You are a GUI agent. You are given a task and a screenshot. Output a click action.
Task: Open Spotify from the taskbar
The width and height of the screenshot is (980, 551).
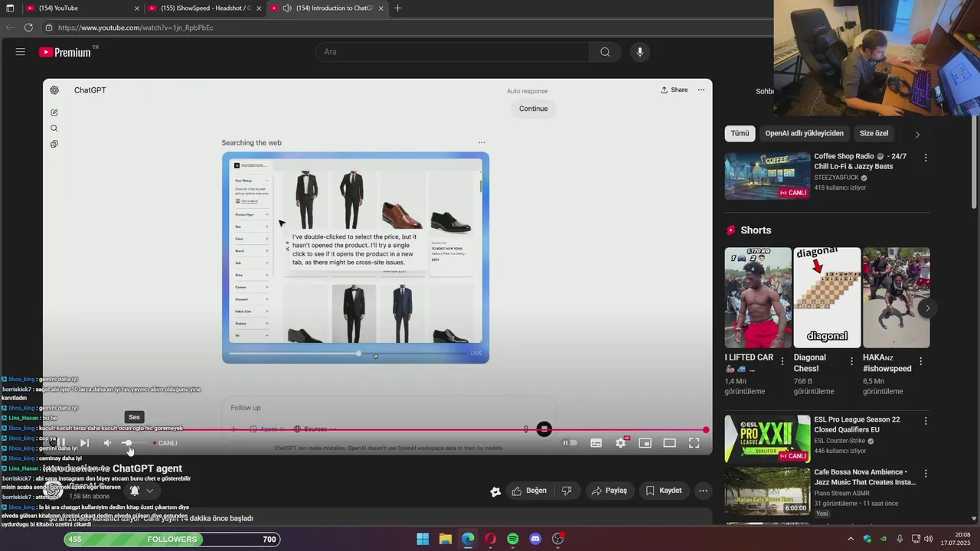(x=513, y=540)
